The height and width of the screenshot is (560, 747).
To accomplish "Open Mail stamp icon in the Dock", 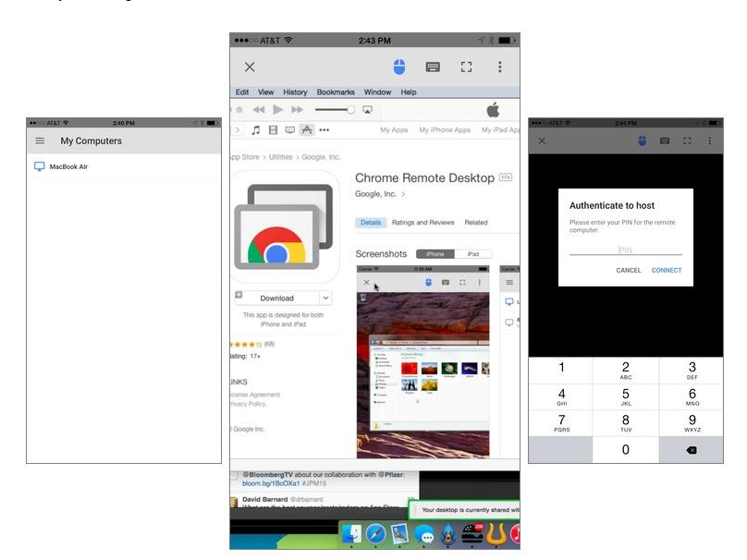I will pyautogui.click(x=399, y=534).
